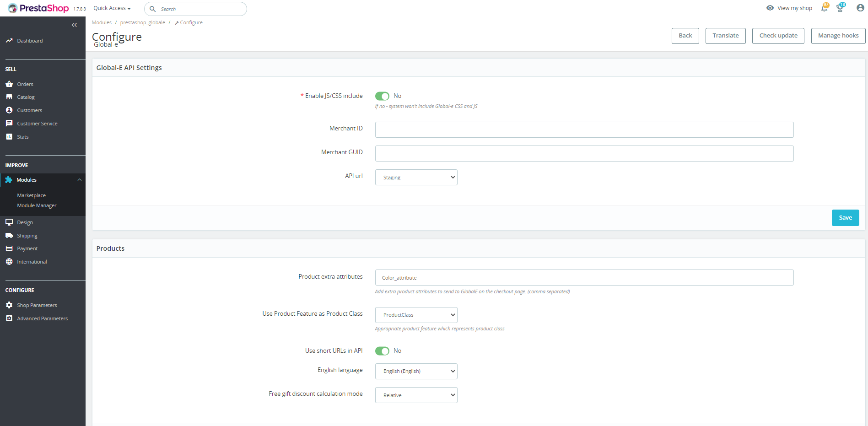
Task: Open the Free gift discount calculation mode dropdown
Action: [x=415, y=395]
